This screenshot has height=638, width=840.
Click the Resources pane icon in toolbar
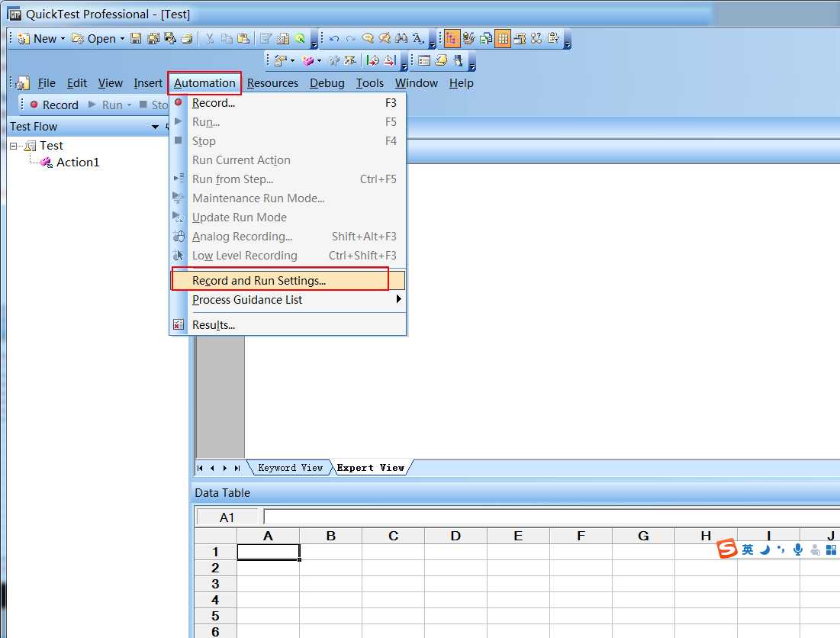[486, 39]
